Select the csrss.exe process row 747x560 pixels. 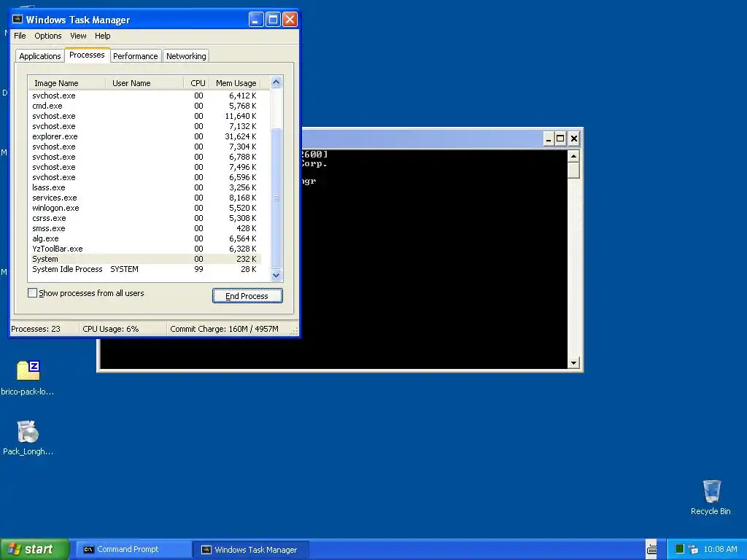pyautogui.click(x=145, y=218)
